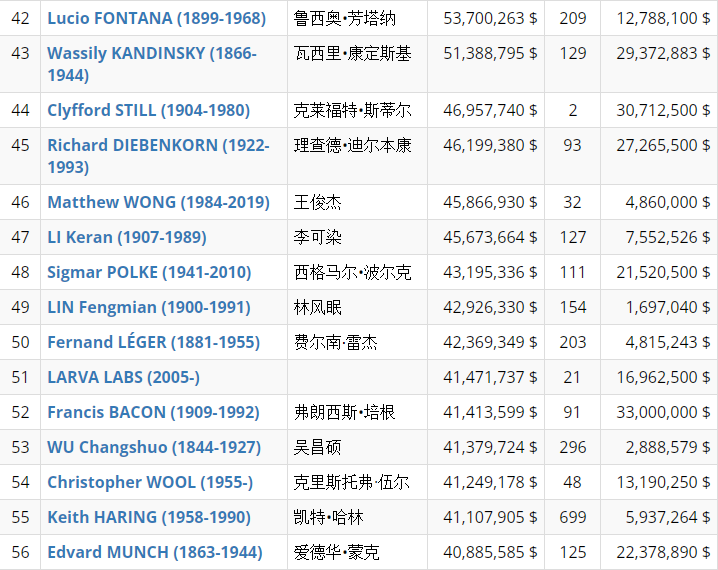Viewport: 718px width, 570px height.
Task: Select the turnover value 53,700,263 $
Action: (x=490, y=18)
